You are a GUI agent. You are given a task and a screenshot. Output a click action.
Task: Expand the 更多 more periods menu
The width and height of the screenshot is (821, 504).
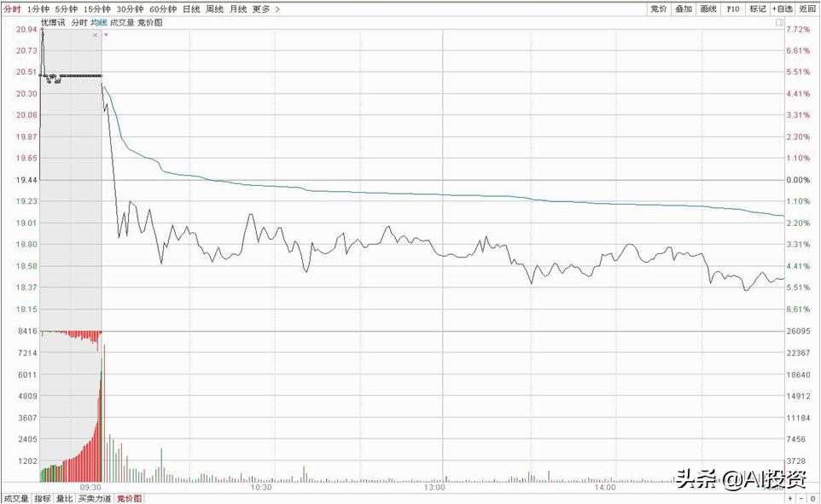pyautogui.click(x=260, y=9)
